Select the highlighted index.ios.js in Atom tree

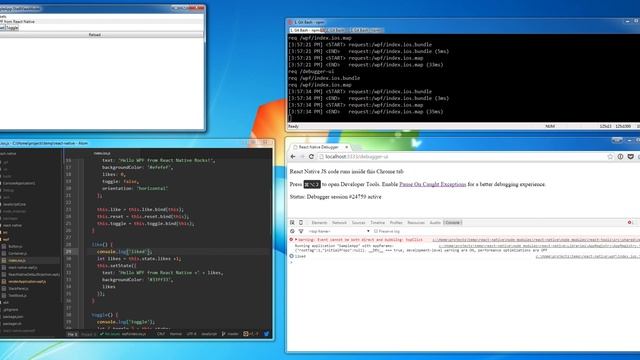click(16, 260)
